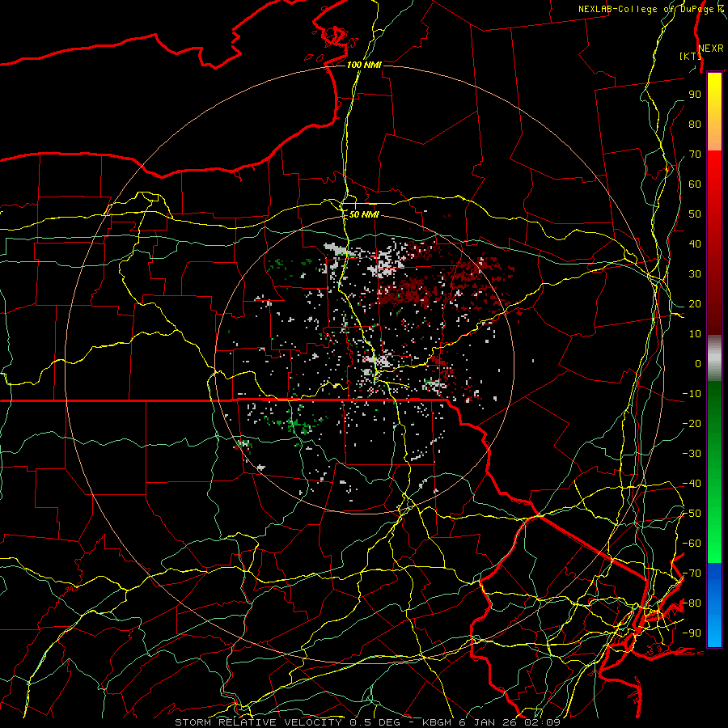This screenshot has height=728, width=728.
Task: Click the -40 value on the velocity scale
Action: click(692, 484)
